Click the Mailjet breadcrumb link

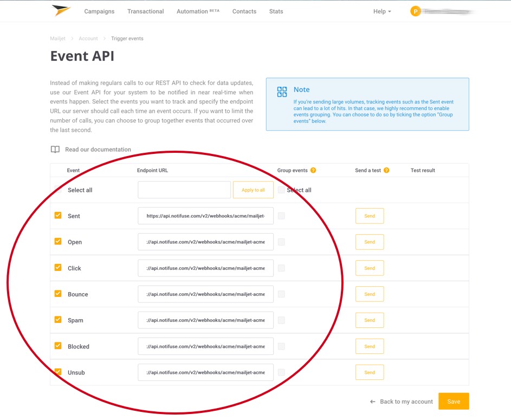pos(57,38)
